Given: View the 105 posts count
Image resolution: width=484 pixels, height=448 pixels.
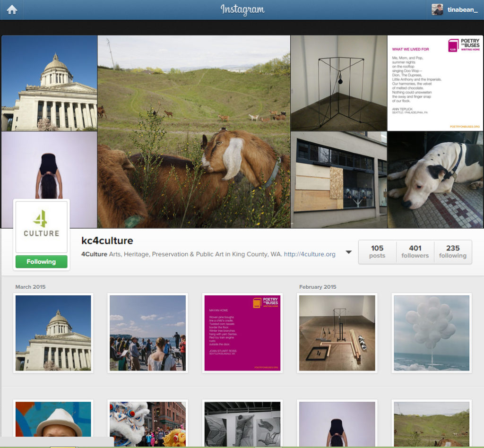Looking at the screenshot, I should point(377,252).
